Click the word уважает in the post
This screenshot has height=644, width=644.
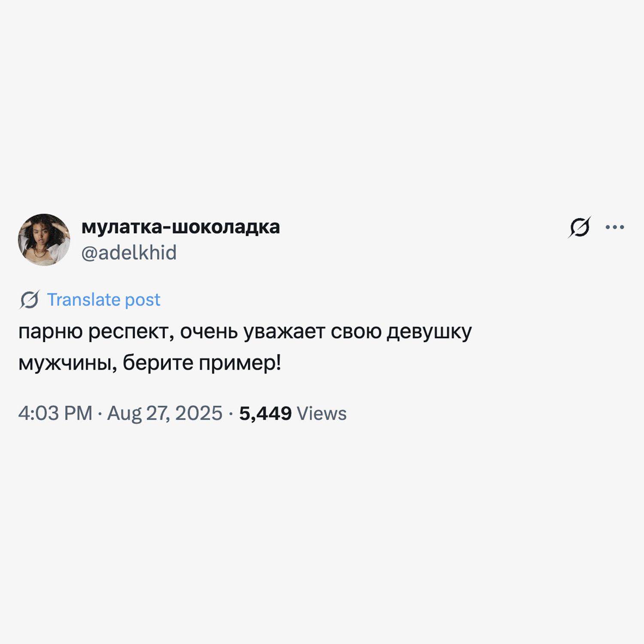[x=284, y=332]
